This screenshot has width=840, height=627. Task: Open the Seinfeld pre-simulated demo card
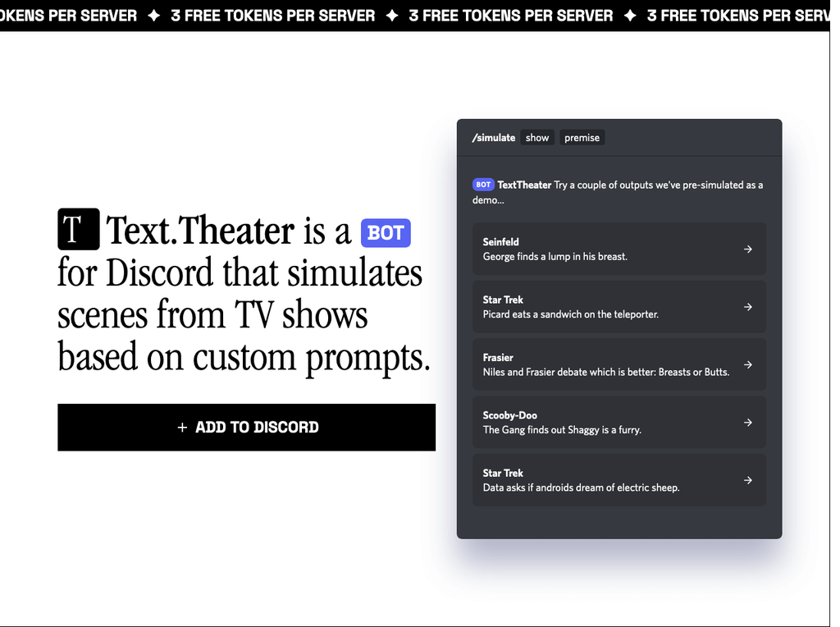coord(619,249)
